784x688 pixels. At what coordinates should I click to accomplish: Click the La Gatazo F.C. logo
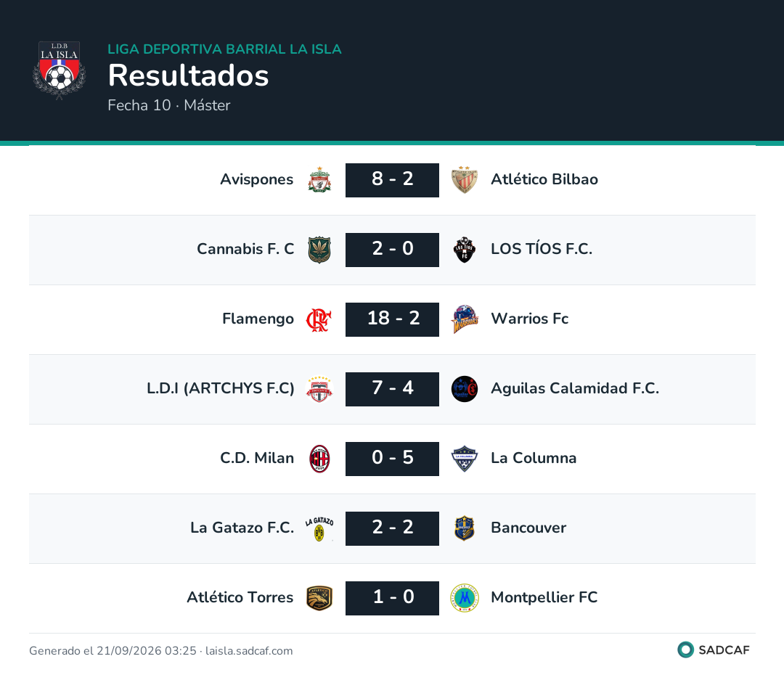pyautogui.click(x=319, y=529)
